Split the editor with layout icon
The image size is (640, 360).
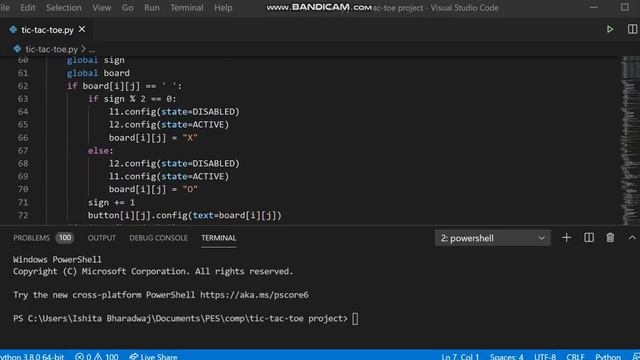(x=632, y=29)
